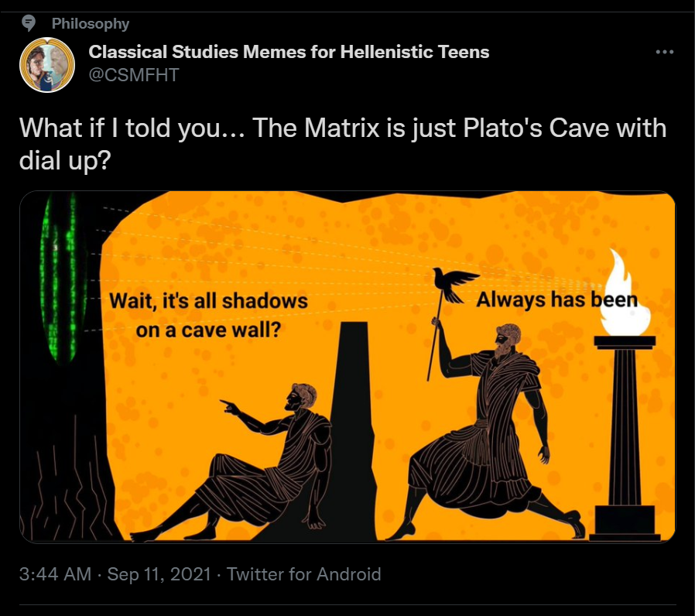
Task: Click the Philosophy topic speech bubble icon
Action: click(29, 23)
